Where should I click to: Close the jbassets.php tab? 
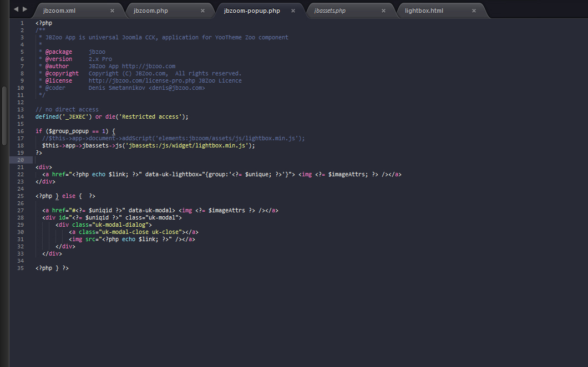pyautogui.click(x=383, y=11)
